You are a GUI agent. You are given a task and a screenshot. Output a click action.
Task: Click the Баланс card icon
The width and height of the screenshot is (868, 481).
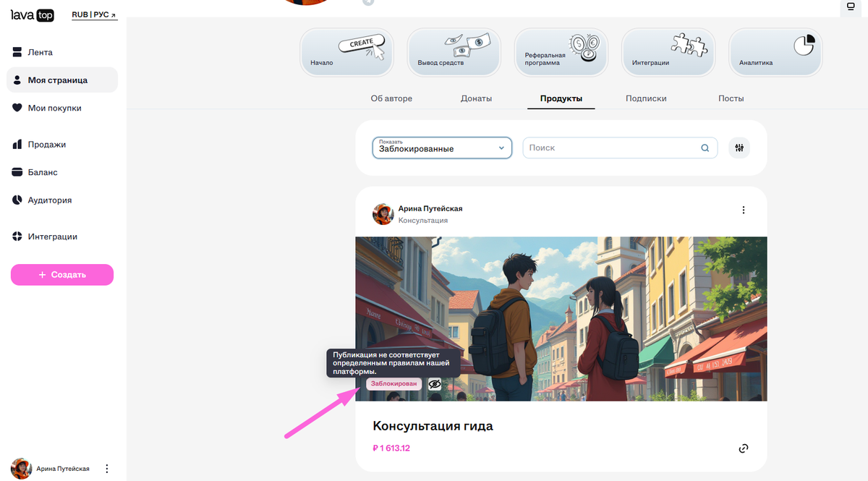(x=17, y=172)
